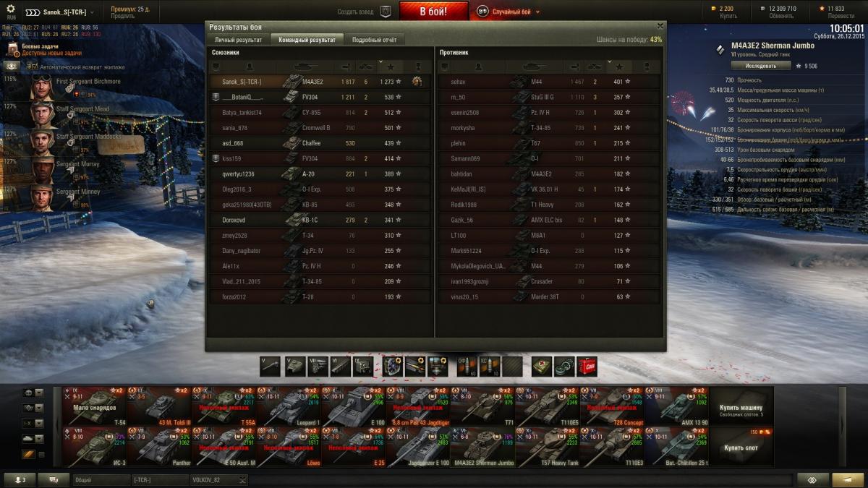This screenshot has width=868, height=488.
Task: Click Продлить premium link
Action: 122,16
